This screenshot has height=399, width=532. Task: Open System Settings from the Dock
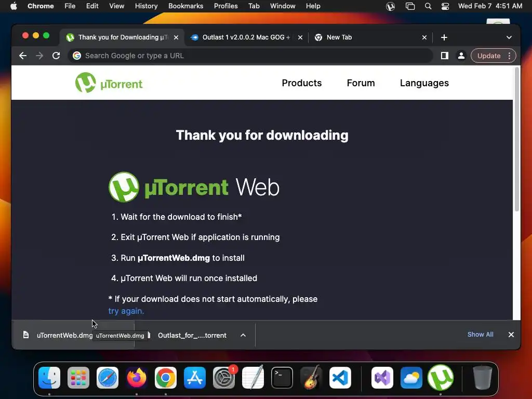[224, 378]
